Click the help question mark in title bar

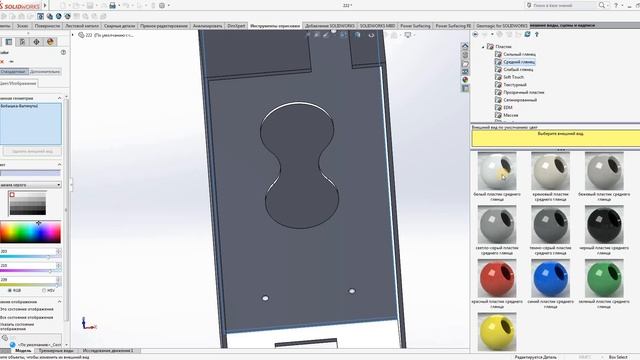tap(616, 5)
